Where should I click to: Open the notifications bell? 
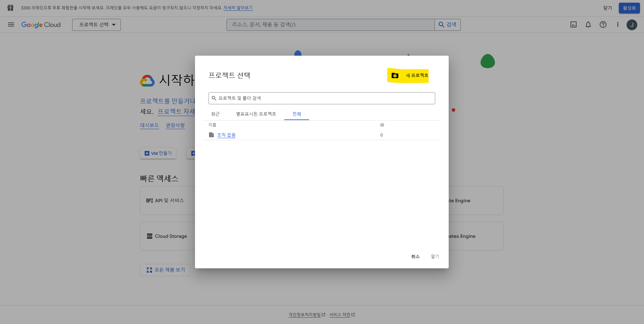coord(588,25)
